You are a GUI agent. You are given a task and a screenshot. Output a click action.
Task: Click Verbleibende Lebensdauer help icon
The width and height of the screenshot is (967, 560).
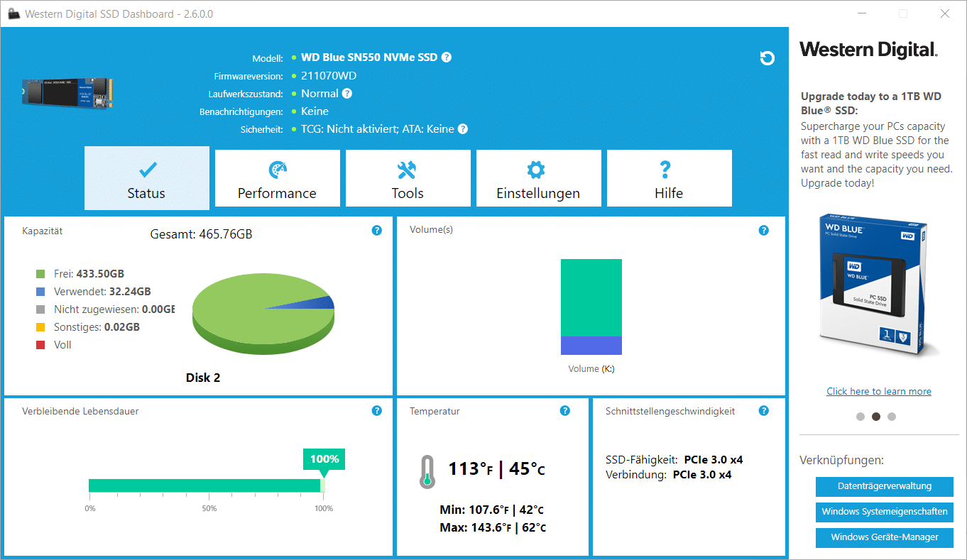click(x=377, y=410)
